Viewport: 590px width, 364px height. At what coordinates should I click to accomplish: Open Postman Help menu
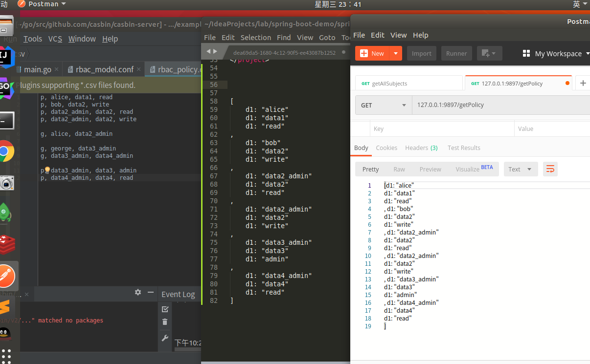[x=421, y=35]
